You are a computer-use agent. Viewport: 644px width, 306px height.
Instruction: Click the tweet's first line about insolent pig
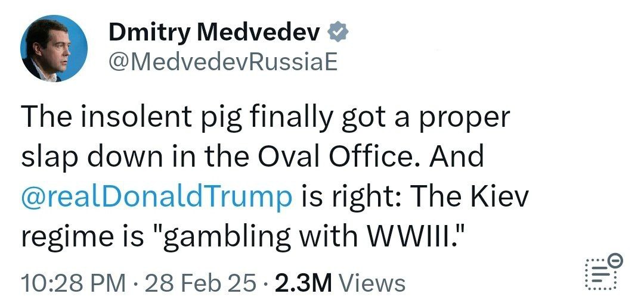coord(265,117)
